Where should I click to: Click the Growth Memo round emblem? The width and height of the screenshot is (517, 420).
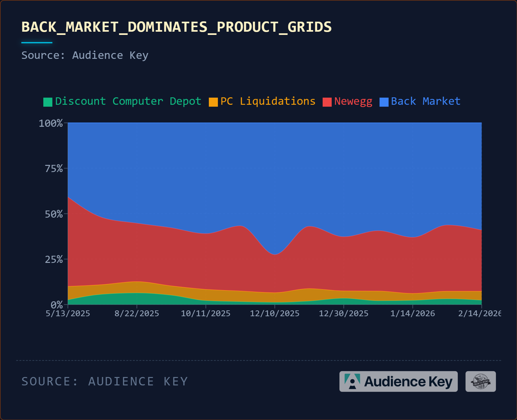pyautogui.click(x=480, y=382)
